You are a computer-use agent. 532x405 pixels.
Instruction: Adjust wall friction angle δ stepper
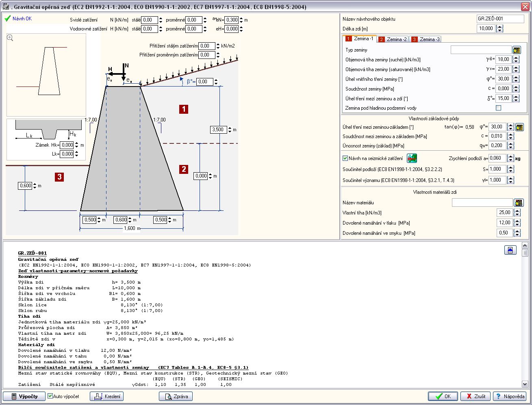(x=516, y=98)
